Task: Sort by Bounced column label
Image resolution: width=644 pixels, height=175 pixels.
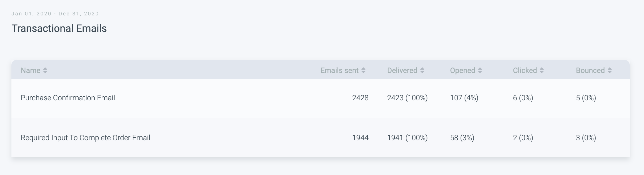Action: point(590,70)
